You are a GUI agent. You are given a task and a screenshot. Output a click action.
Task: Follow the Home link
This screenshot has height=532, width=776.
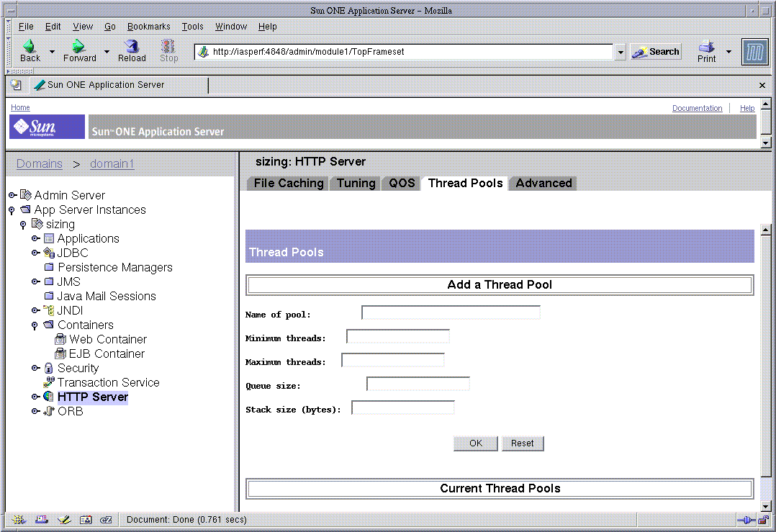[20, 107]
